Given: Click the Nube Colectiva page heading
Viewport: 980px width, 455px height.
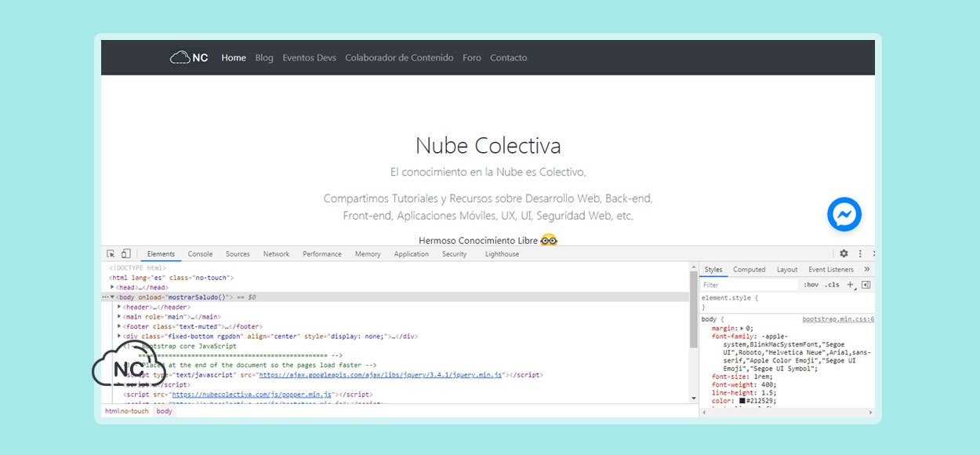Looking at the screenshot, I should click(488, 145).
